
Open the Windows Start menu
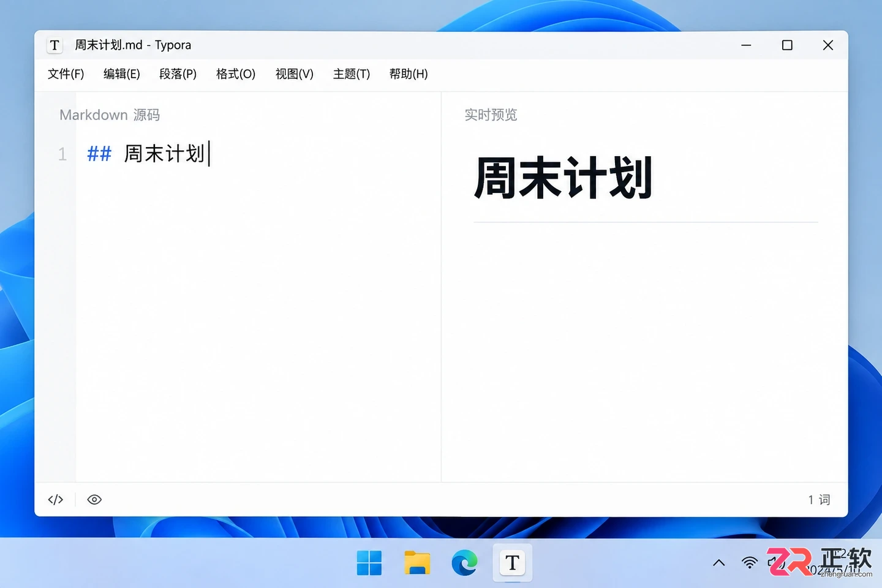[369, 563]
